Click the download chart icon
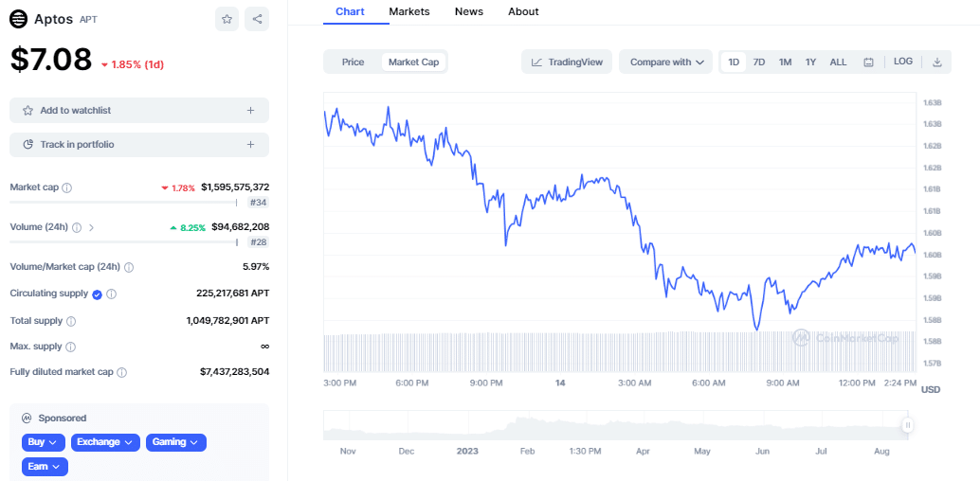 coord(936,62)
